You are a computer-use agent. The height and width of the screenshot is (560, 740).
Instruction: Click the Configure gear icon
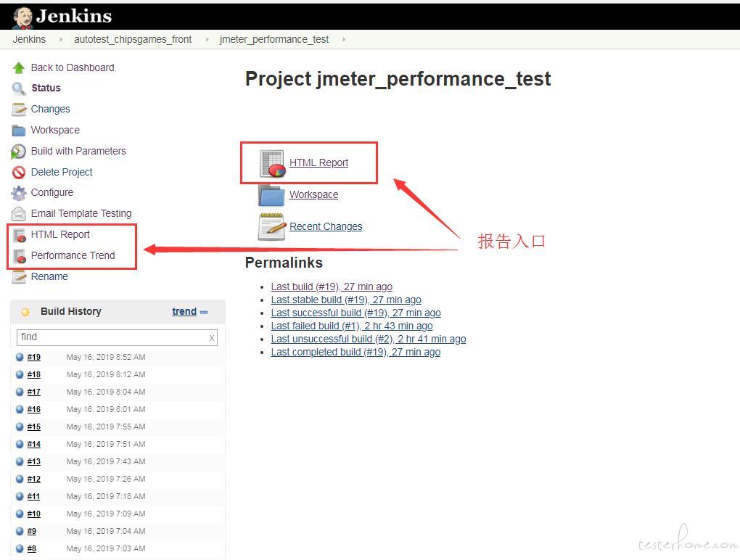click(x=19, y=193)
